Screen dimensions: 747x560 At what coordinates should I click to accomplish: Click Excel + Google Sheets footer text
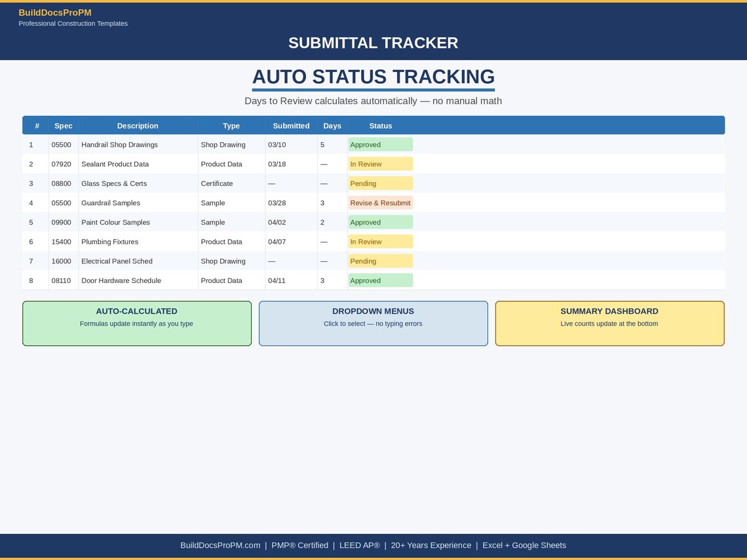pos(524,545)
